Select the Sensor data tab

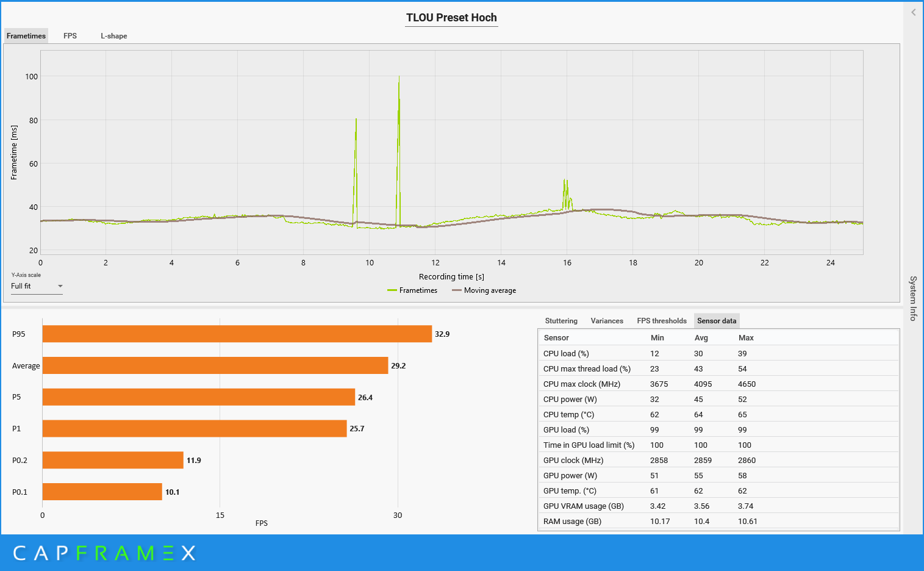point(717,321)
